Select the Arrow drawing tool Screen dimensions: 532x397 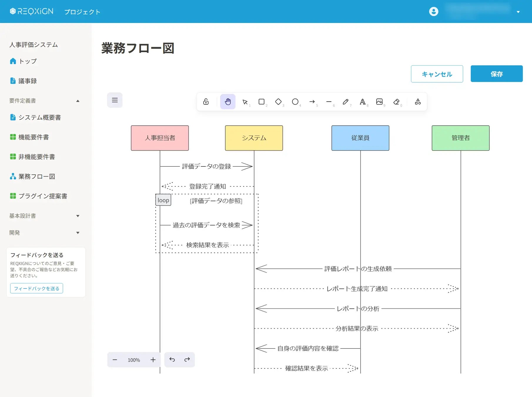(x=312, y=102)
